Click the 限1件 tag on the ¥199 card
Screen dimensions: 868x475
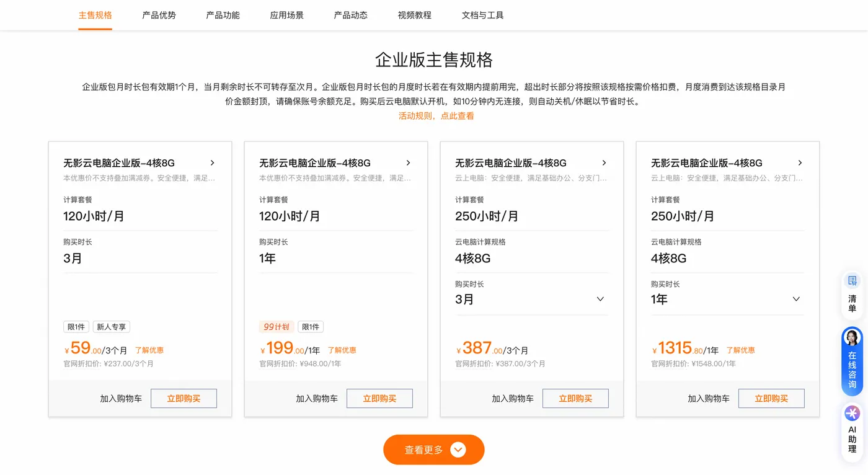(311, 327)
